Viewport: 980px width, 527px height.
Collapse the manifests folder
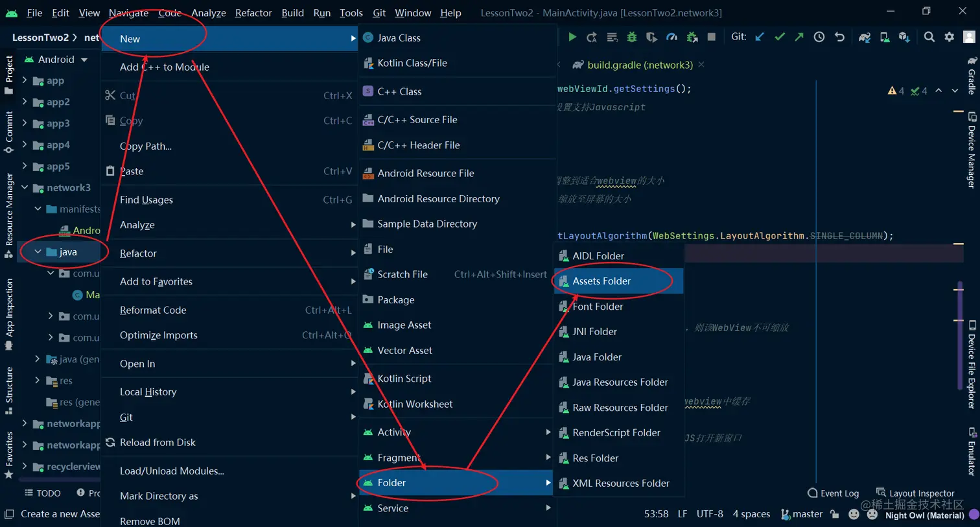pyautogui.click(x=38, y=209)
